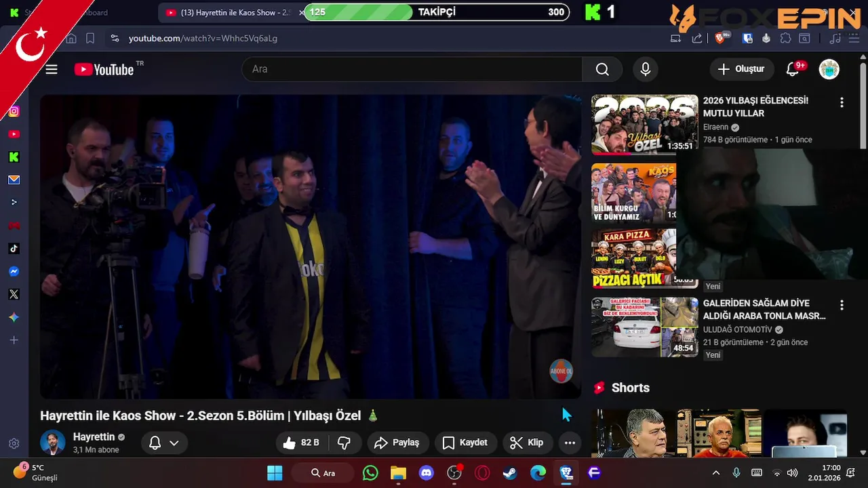Image resolution: width=868 pixels, height=488 pixels.
Task: Open the media control music note icon
Action: 835,38
